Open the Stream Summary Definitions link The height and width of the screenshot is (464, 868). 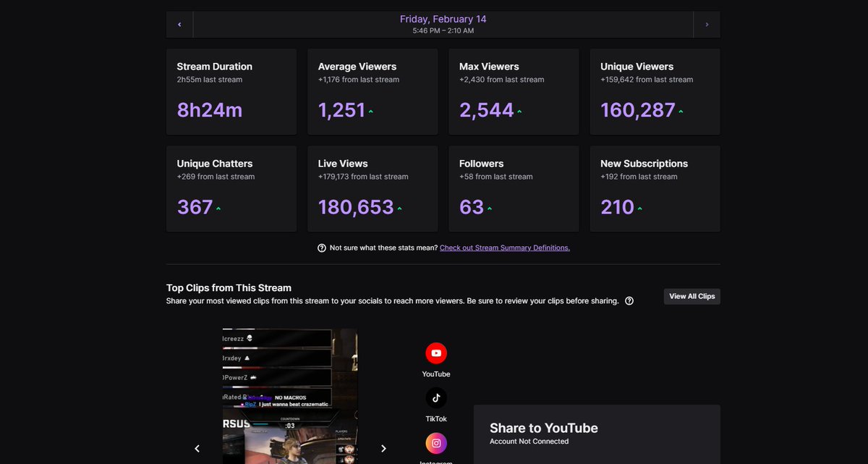pyautogui.click(x=504, y=248)
